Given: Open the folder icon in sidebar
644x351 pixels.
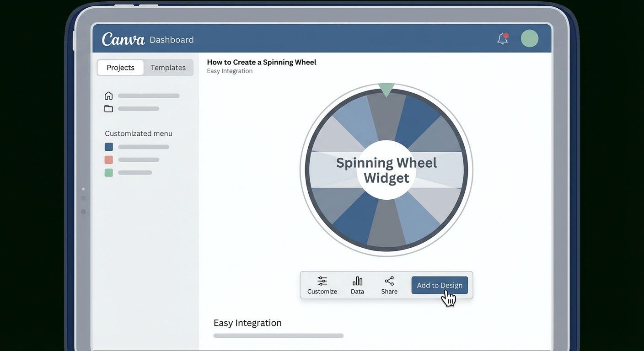Looking at the screenshot, I should pos(108,109).
